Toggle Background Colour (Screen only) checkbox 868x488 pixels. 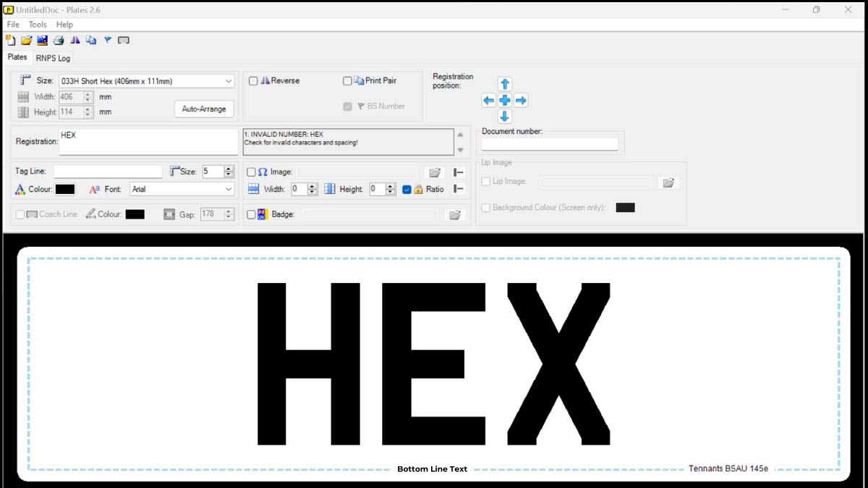[486, 208]
